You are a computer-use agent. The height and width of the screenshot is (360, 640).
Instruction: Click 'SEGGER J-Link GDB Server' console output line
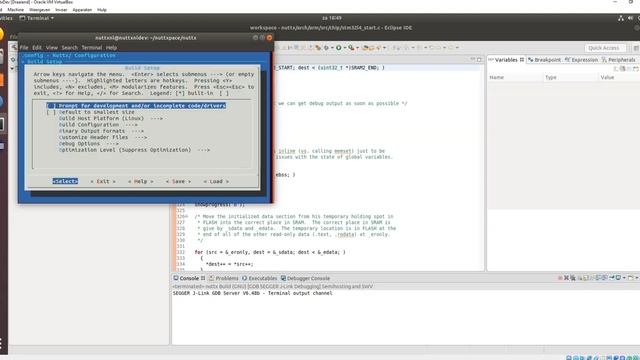[x=253, y=293]
